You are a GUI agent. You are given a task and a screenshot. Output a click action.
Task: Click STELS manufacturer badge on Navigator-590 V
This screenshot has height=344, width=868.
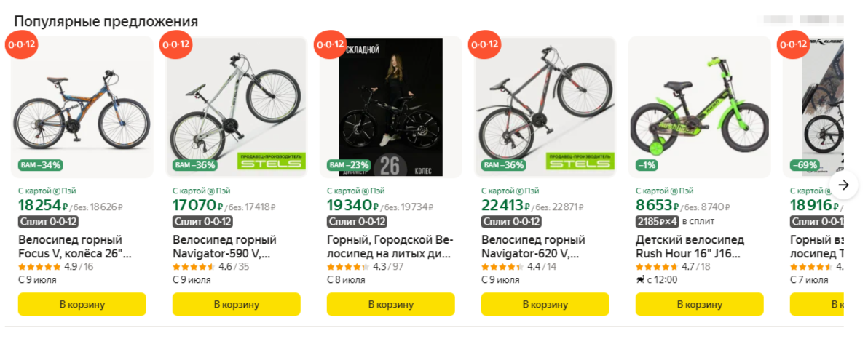[272, 162]
